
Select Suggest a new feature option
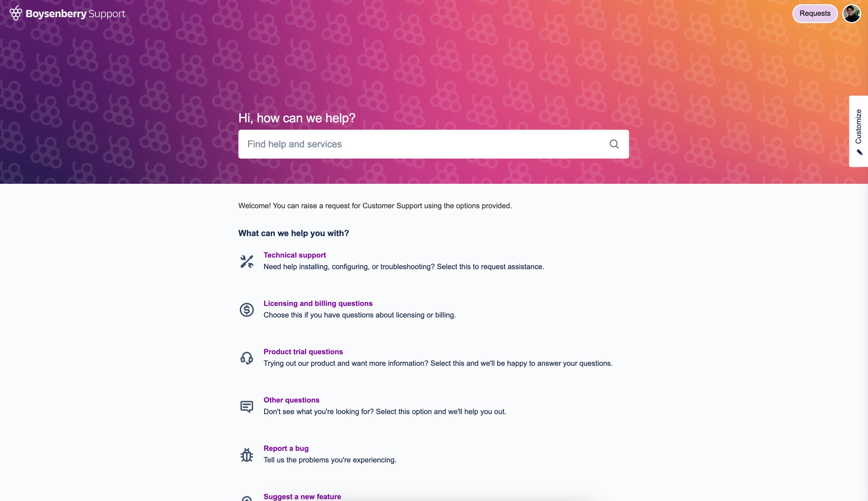tap(302, 496)
